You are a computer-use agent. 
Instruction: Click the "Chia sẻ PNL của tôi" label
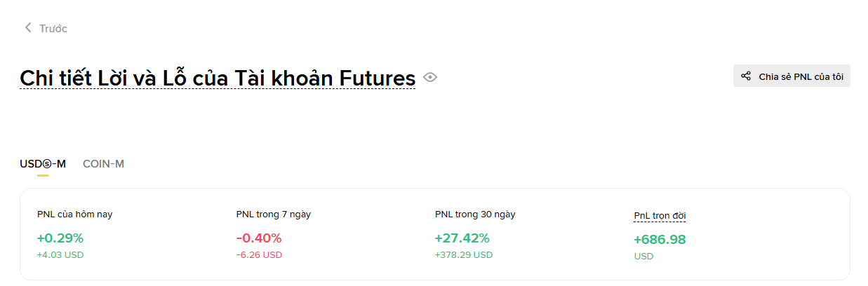point(801,77)
